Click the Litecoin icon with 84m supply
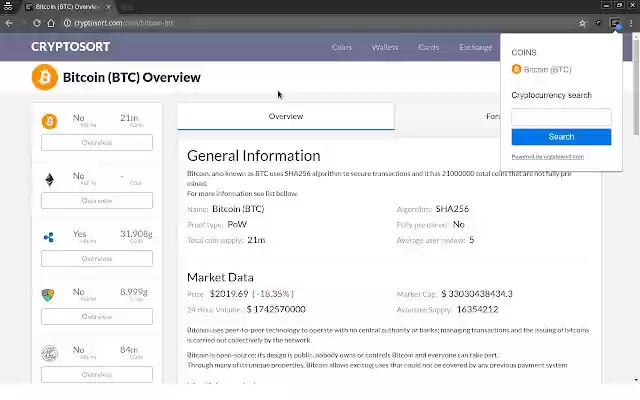The image size is (640, 400). (x=49, y=353)
